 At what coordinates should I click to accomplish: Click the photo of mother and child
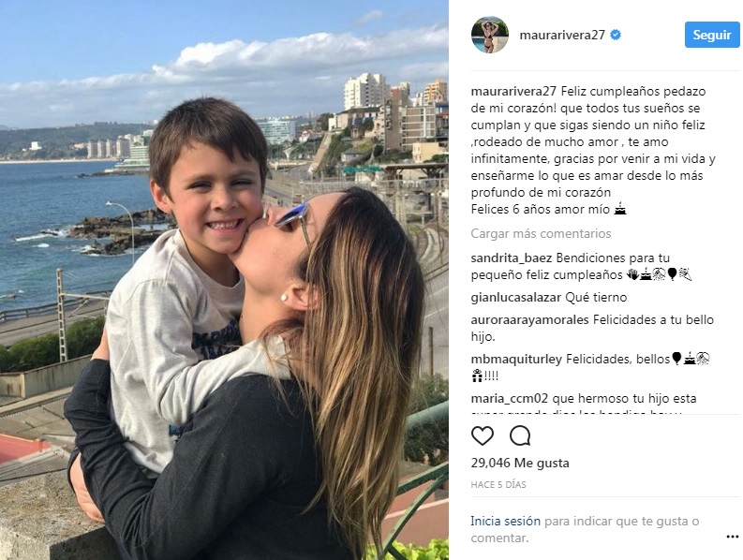click(224, 280)
